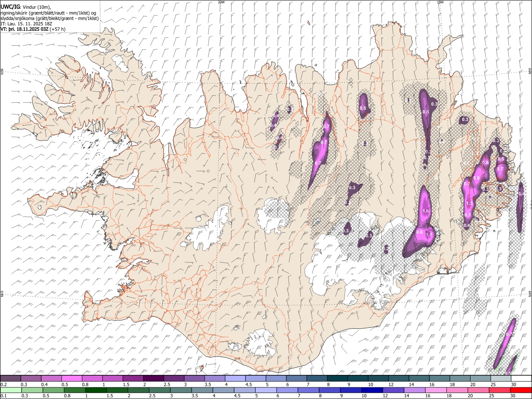Select the 12 violet swatch in lower legend row

click(x=393, y=390)
